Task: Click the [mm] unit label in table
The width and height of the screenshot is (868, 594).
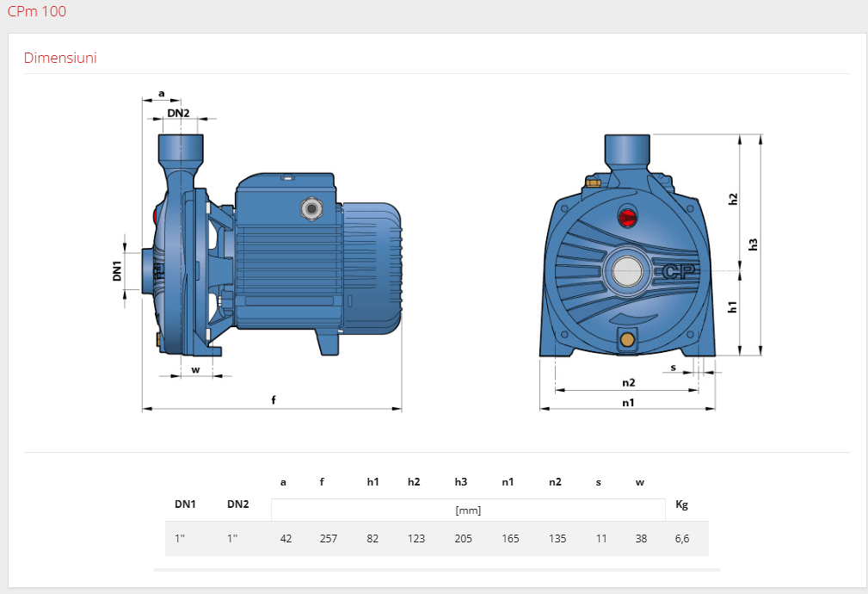Action: (x=468, y=510)
